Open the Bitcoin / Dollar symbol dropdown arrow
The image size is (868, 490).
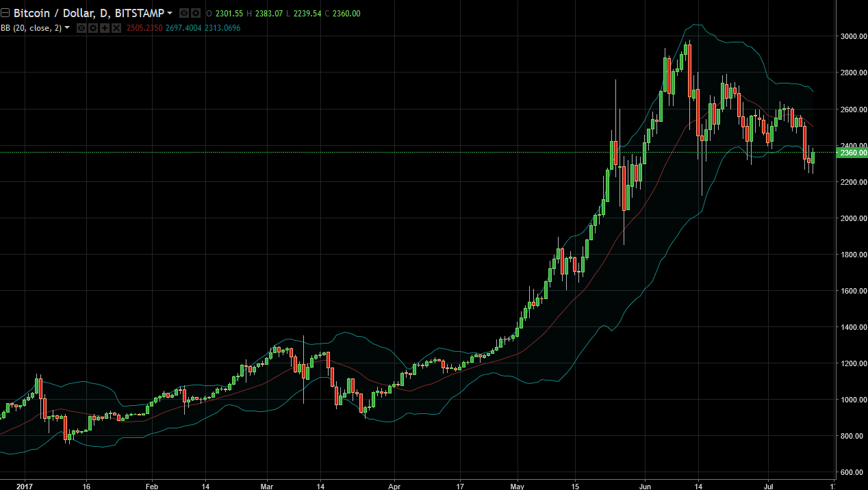[x=170, y=13]
